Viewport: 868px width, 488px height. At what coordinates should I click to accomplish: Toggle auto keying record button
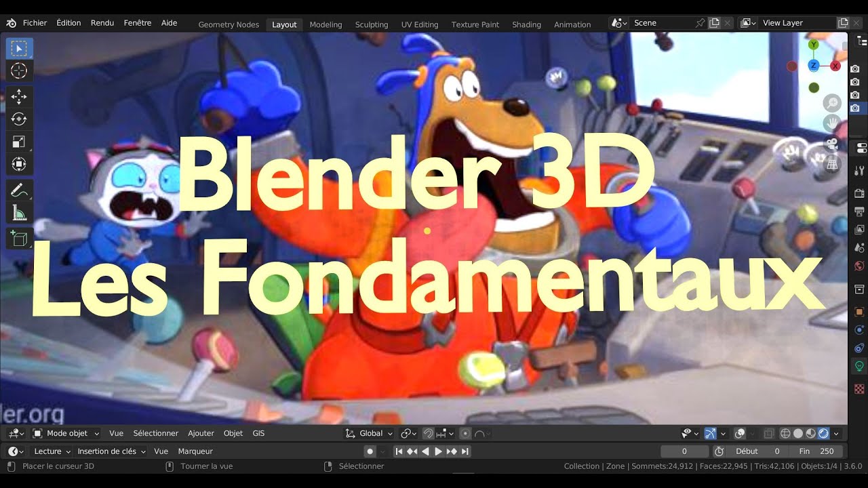click(370, 451)
